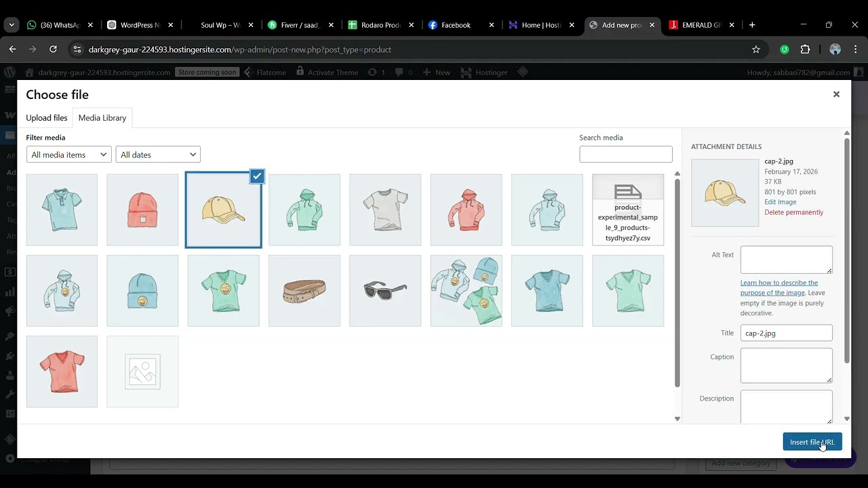Select the red hoodie thumbnail

pos(466,210)
